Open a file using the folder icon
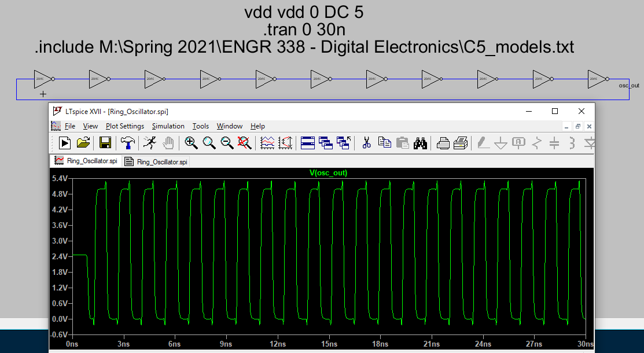Viewport: 644px width, 353px height. pyautogui.click(x=83, y=142)
